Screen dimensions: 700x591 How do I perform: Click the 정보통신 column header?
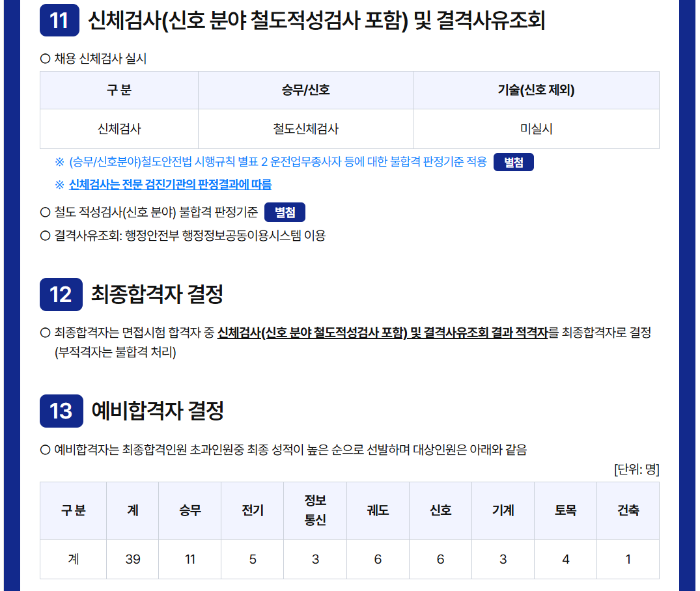[315, 510]
